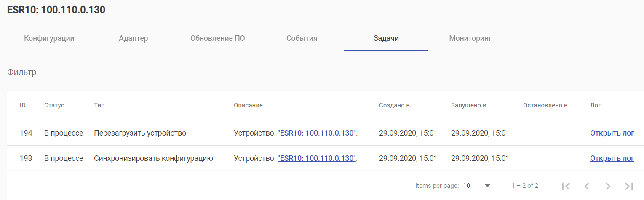644x200 pixels.
Task: Open ESR10 device link in task 193
Action: click(x=317, y=159)
